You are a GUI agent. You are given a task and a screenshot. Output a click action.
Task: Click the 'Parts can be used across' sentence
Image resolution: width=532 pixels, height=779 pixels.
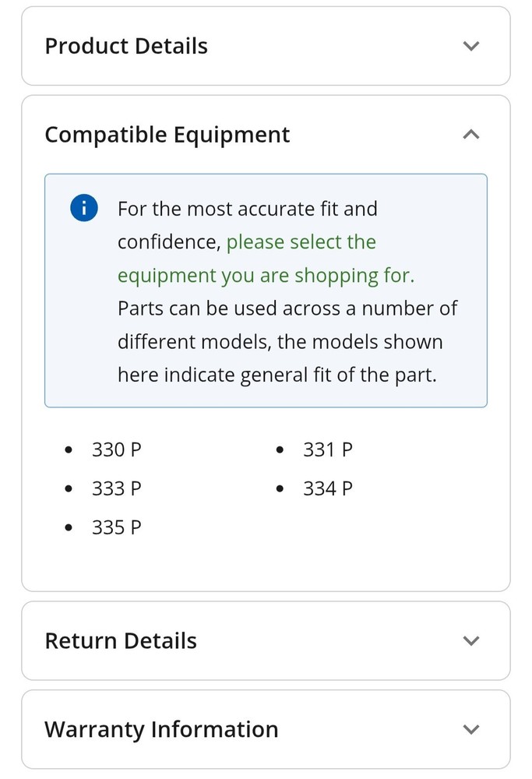click(287, 308)
